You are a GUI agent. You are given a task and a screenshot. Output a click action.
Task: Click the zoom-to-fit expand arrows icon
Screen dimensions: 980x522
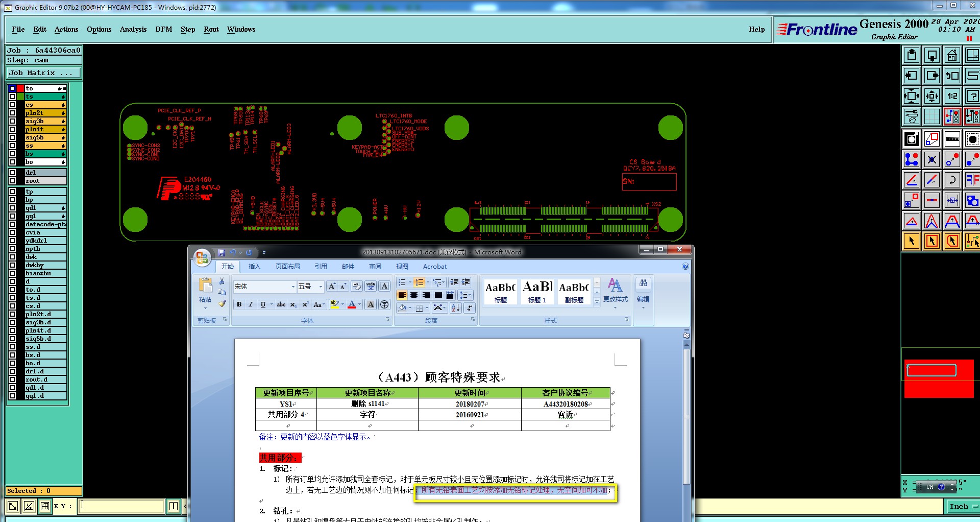912,96
